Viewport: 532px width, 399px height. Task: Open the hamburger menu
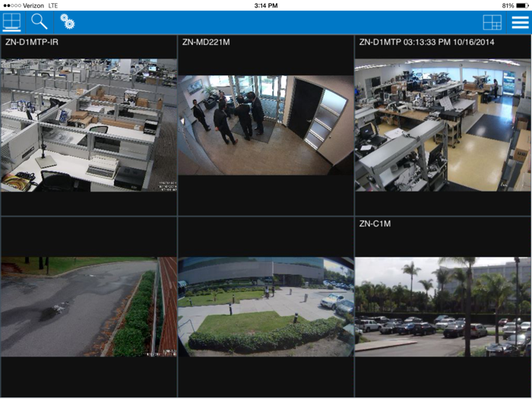coord(520,22)
